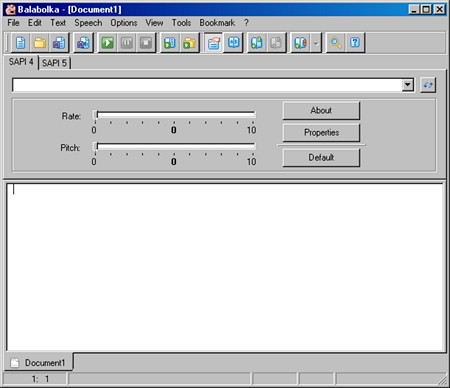Start reading aloud with green play icon
The image size is (450, 388).
tap(108, 43)
